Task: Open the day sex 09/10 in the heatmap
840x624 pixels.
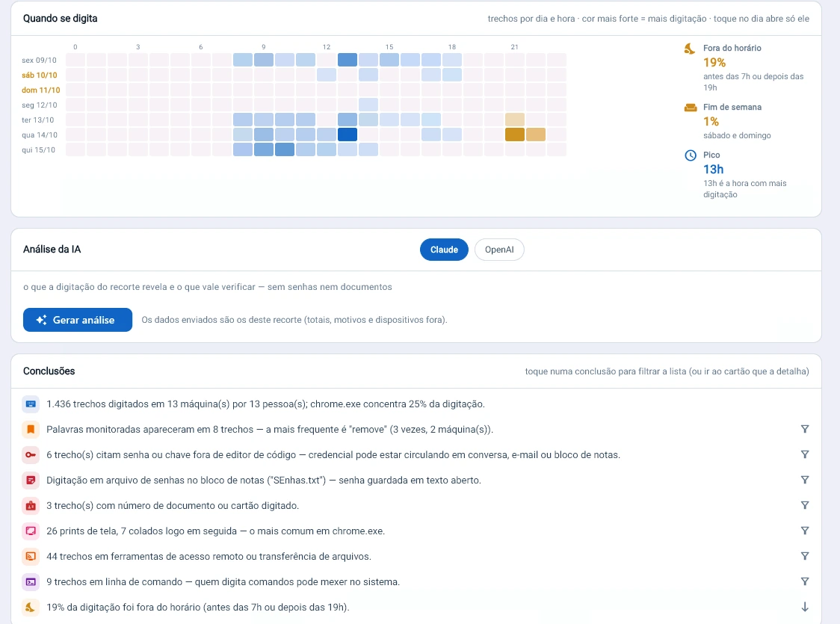Action: coord(39,60)
